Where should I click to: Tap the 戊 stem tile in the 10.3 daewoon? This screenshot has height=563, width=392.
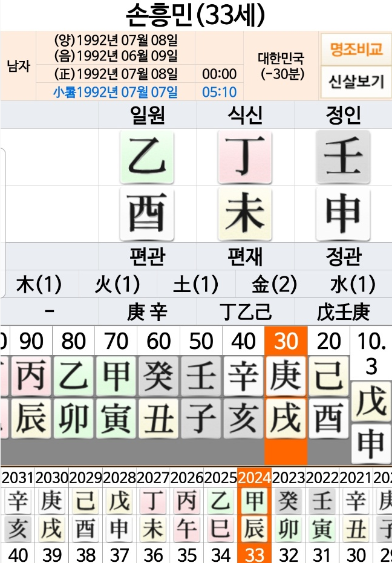[x=371, y=402]
